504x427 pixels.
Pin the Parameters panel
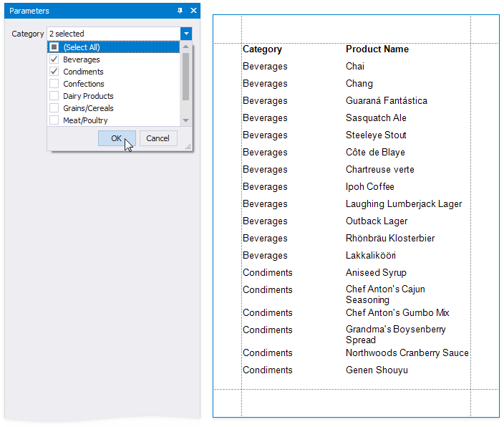tap(180, 11)
